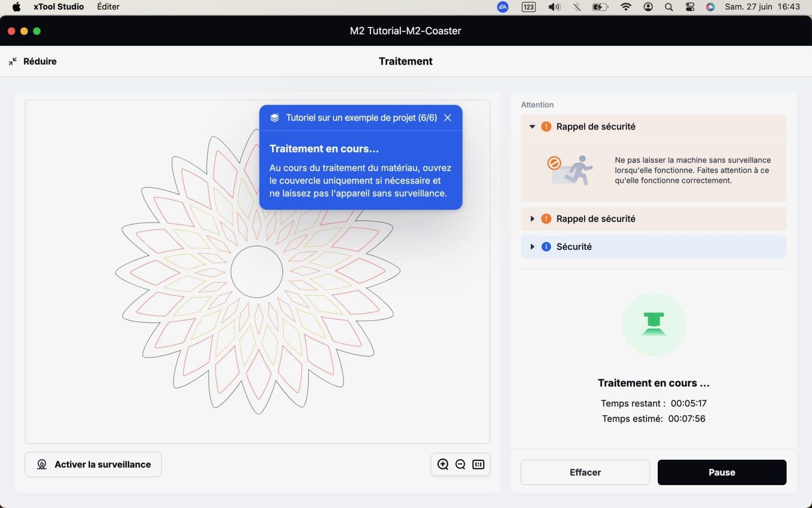Open the Apple menu
The height and width of the screenshot is (508, 812).
point(16,7)
